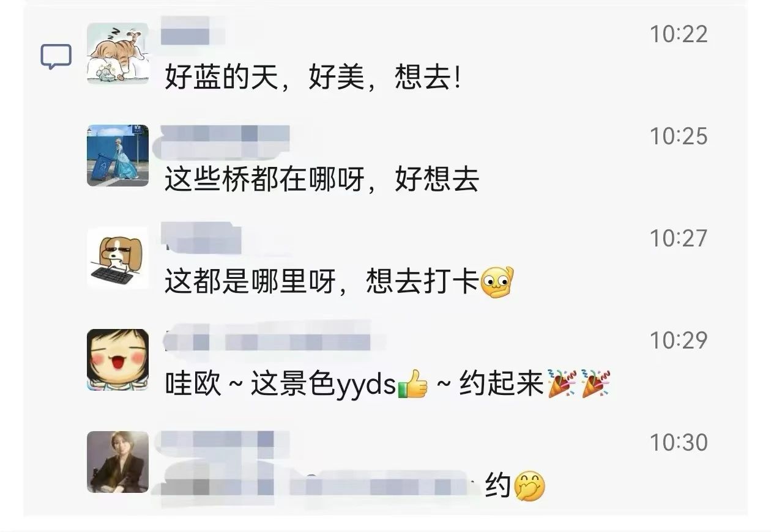The width and height of the screenshot is (771, 532).
Task: Open the blue princess dress avatar
Action: [117, 155]
